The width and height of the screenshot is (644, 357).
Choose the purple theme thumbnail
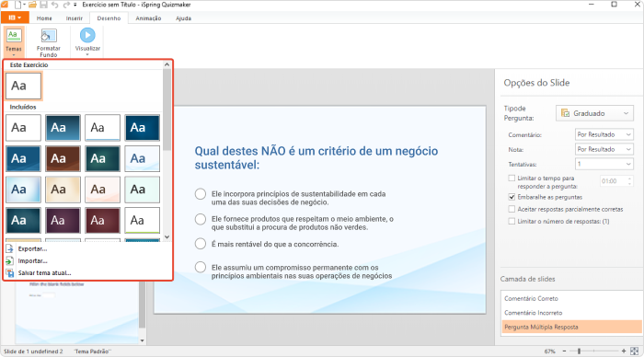(63, 220)
